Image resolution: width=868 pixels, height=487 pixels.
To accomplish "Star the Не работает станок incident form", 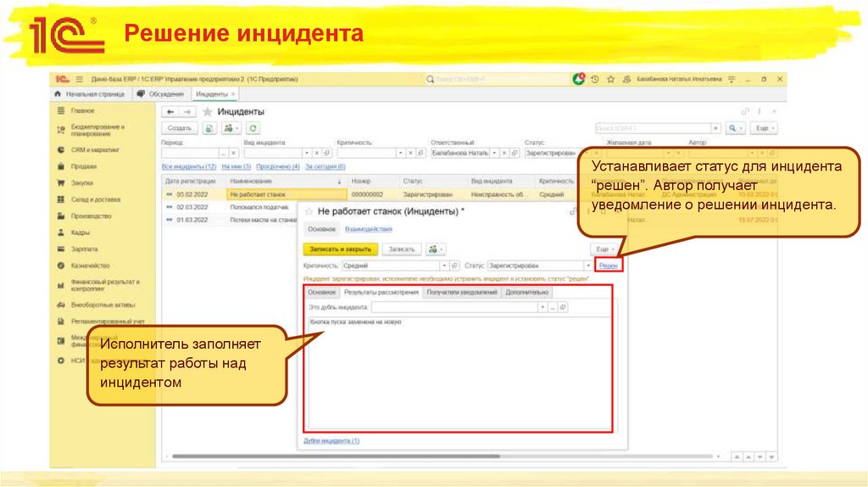I will click(x=309, y=211).
